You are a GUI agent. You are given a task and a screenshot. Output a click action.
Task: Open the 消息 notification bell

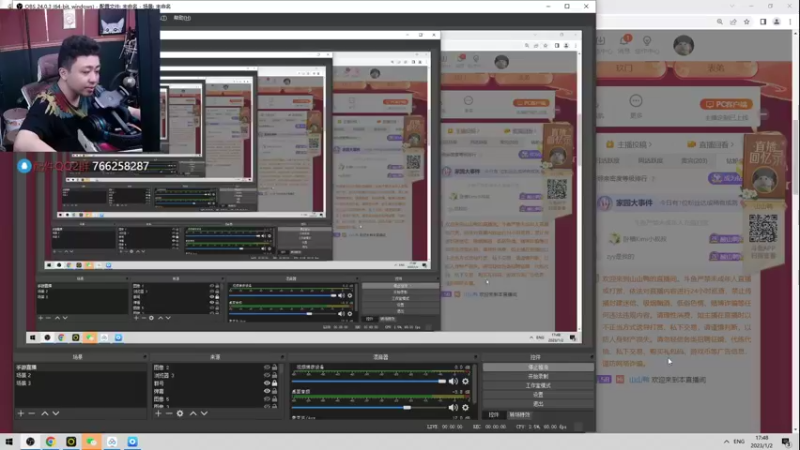coord(624,41)
